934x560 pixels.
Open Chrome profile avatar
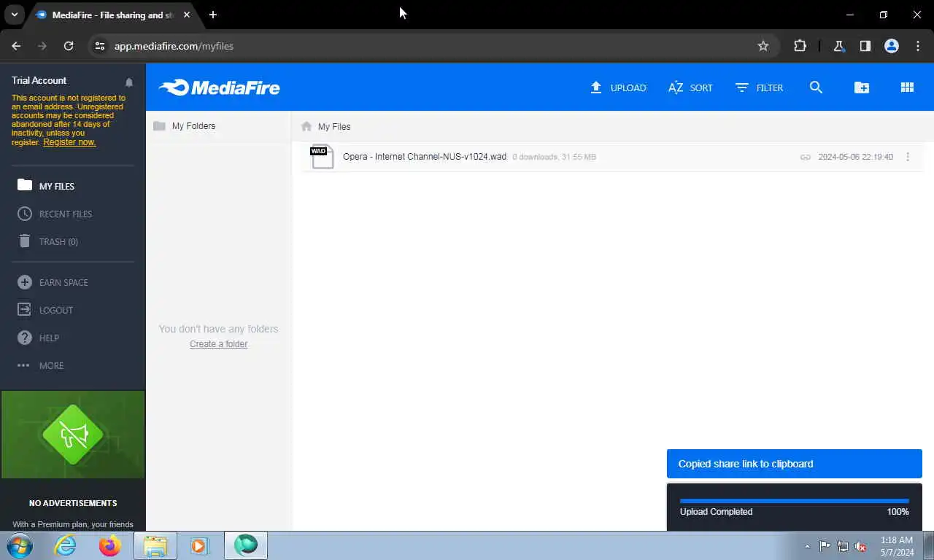point(892,46)
